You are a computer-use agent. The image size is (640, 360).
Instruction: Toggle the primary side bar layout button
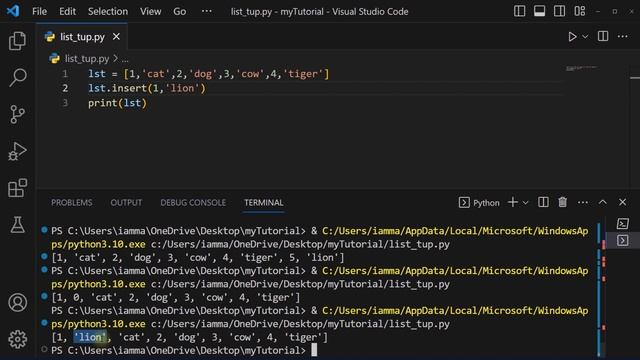519,11
